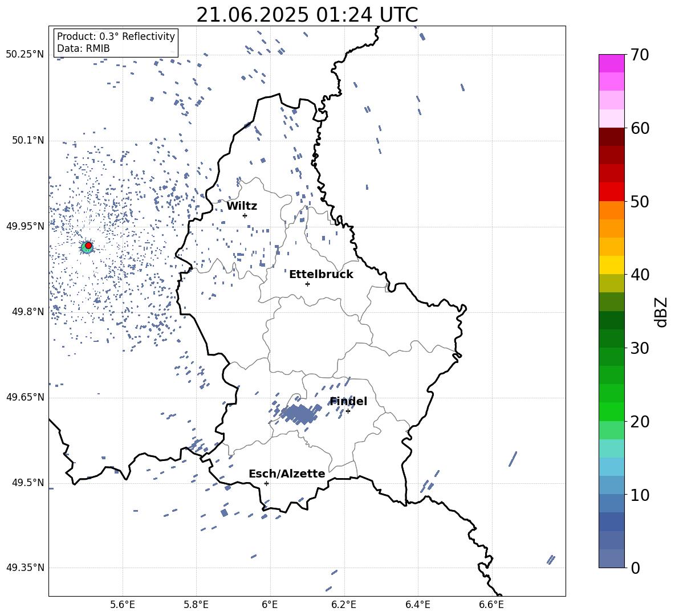This screenshot has height=616, width=675.
Task: Click the colorbar tick value 60
Action: 640,128
